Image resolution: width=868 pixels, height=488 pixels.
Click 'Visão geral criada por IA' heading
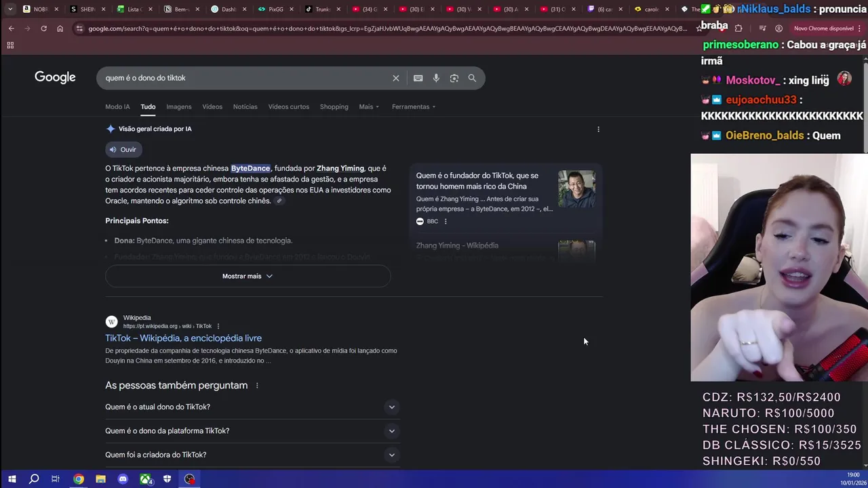pyautogui.click(x=155, y=129)
